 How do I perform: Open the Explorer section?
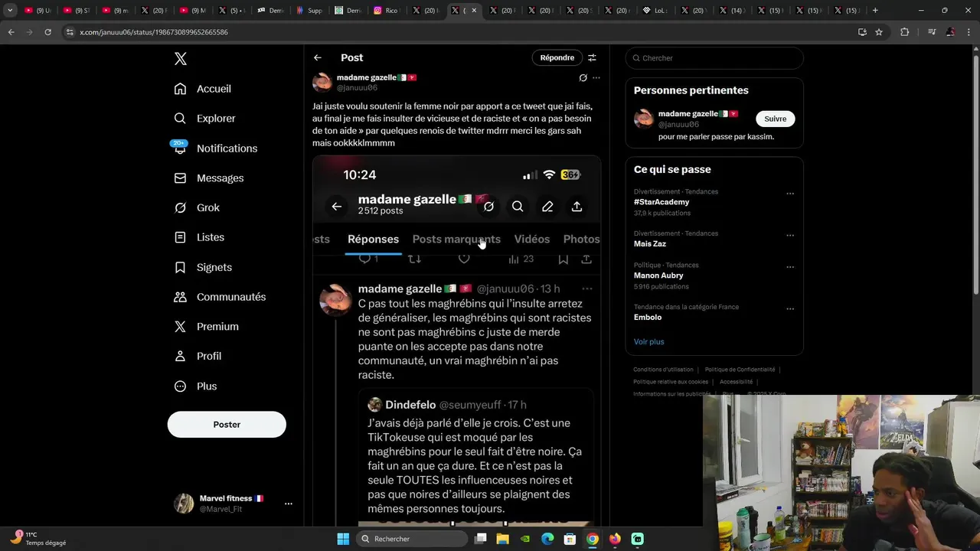(204, 119)
